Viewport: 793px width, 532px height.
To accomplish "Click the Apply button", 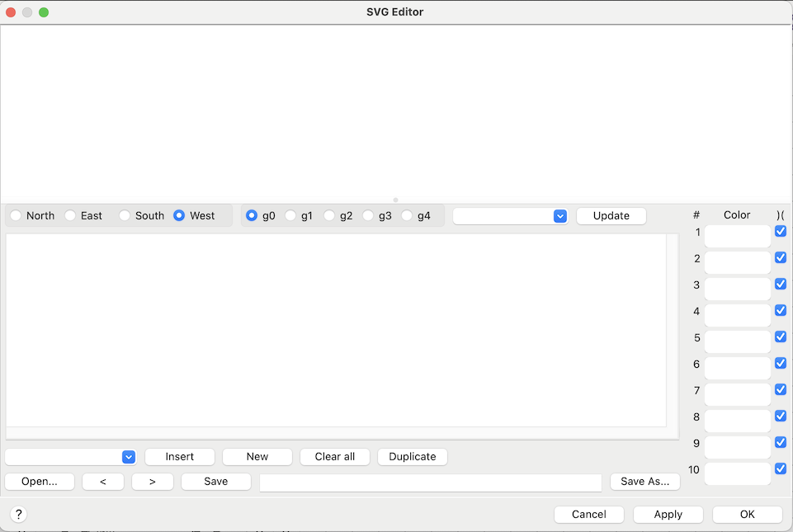I will coord(668,515).
